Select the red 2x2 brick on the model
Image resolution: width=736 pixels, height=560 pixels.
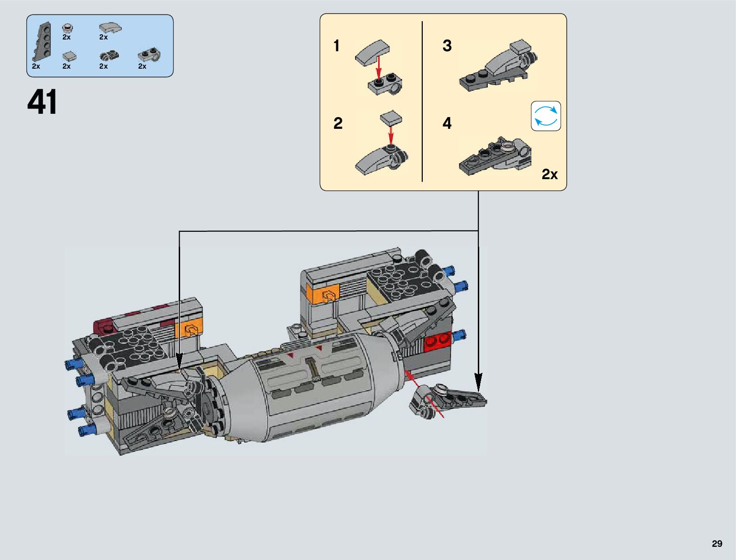coord(437,341)
